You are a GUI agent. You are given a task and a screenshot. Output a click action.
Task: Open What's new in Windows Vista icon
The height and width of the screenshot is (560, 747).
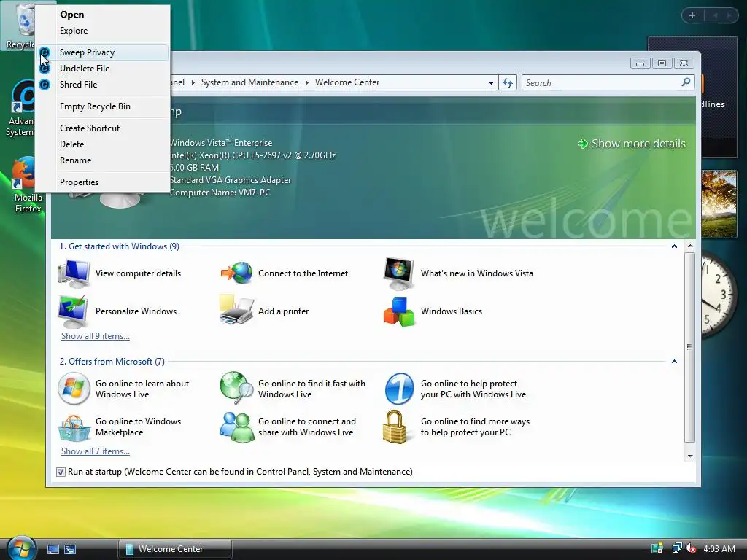point(399,273)
